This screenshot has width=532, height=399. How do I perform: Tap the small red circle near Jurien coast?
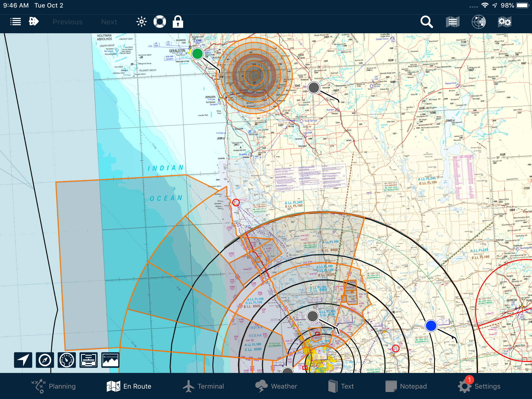[x=236, y=203]
